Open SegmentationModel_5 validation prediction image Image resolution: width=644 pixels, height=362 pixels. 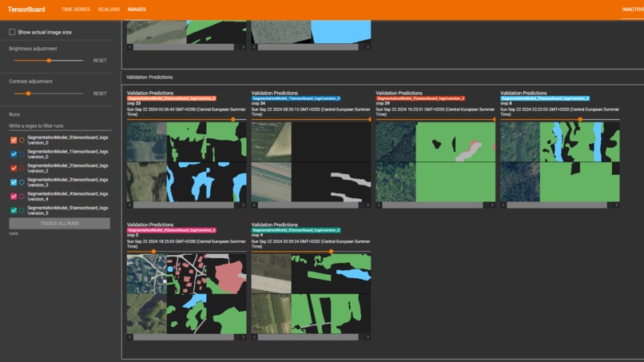click(311, 293)
